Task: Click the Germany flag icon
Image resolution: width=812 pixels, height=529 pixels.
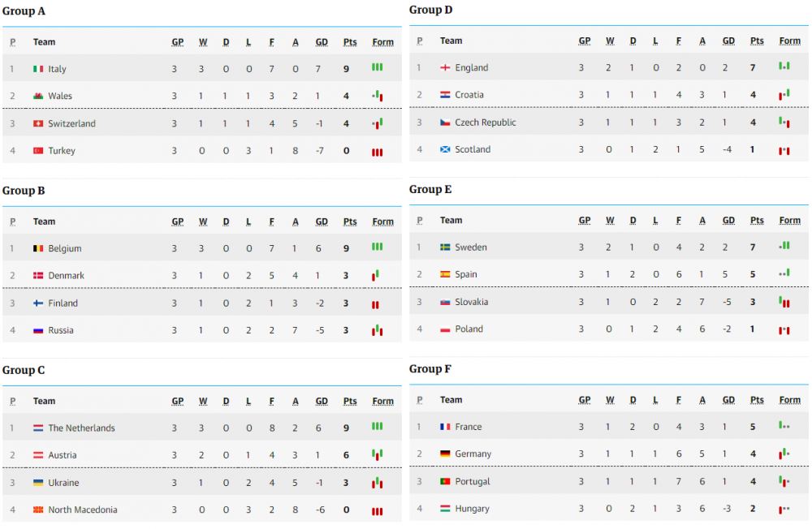Action: coord(445,454)
